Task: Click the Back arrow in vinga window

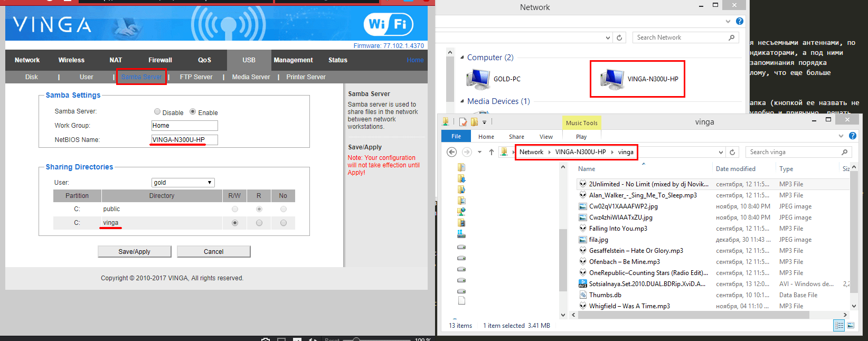Action: pos(451,152)
